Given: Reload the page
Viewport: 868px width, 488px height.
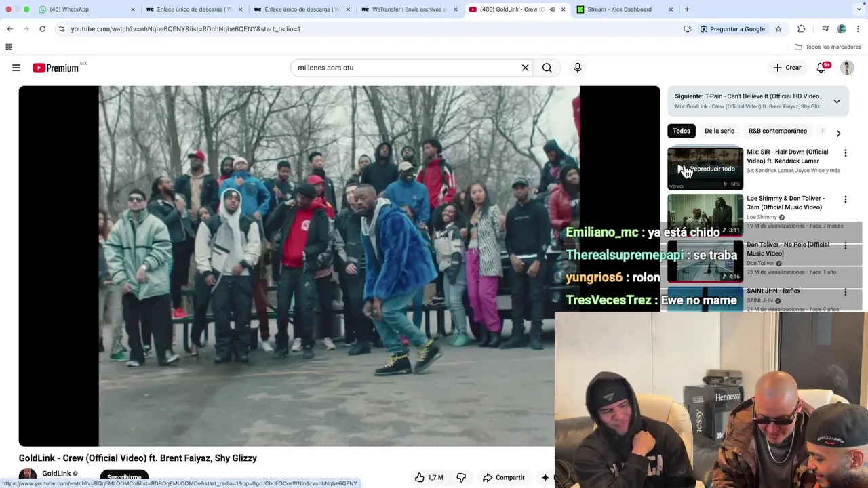Looking at the screenshot, I should click(x=42, y=29).
